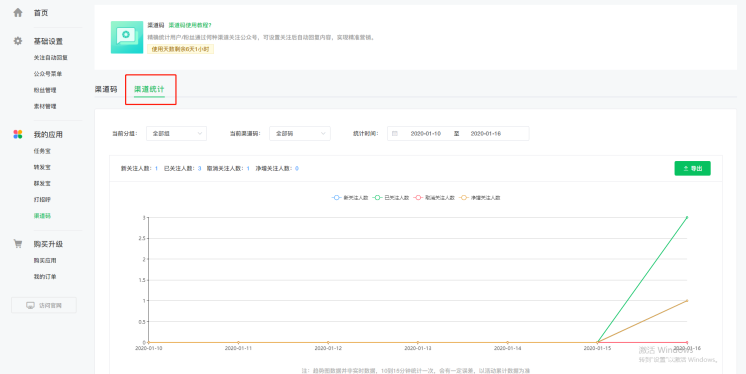Open 粉丝管理 in the sidebar

click(45, 90)
